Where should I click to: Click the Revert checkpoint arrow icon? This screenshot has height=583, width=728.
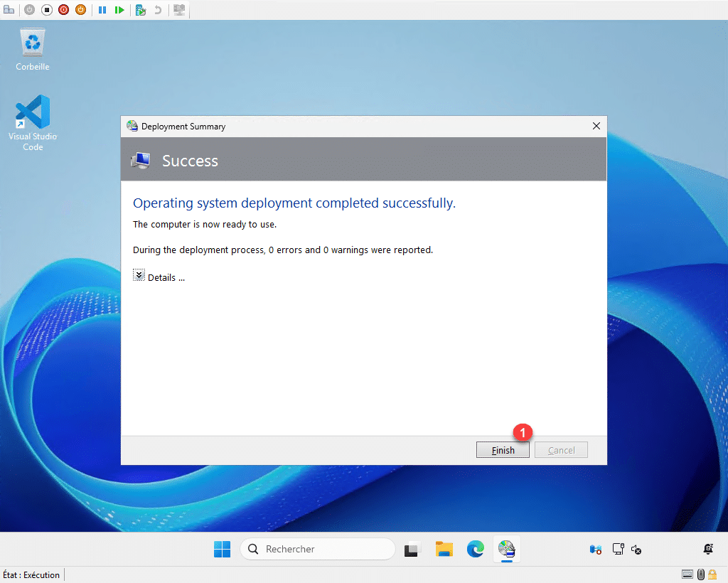[158, 10]
